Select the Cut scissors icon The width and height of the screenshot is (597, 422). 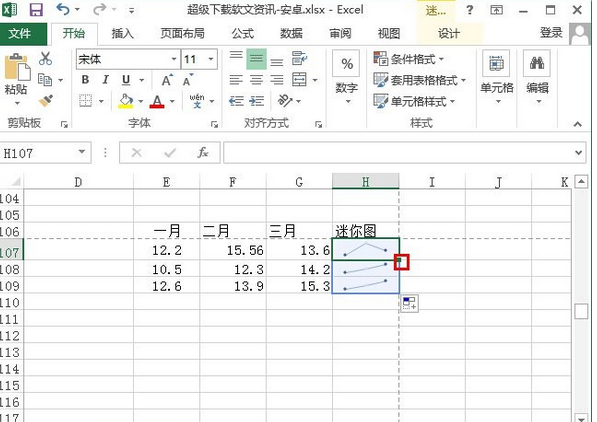click(x=45, y=59)
